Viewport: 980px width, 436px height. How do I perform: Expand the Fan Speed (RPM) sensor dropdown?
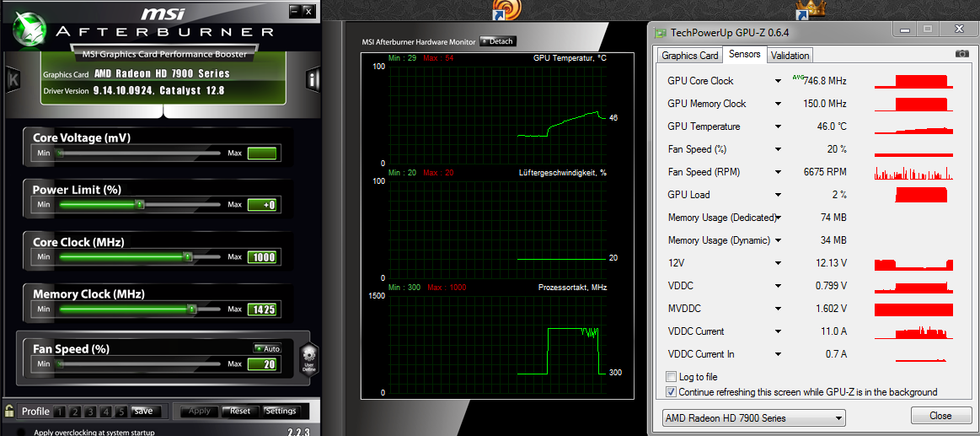pos(778,172)
